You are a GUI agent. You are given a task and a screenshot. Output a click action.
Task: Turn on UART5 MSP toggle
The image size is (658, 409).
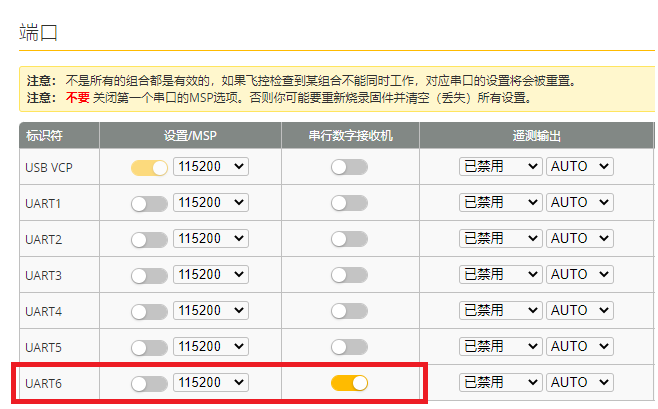[149, 347]
